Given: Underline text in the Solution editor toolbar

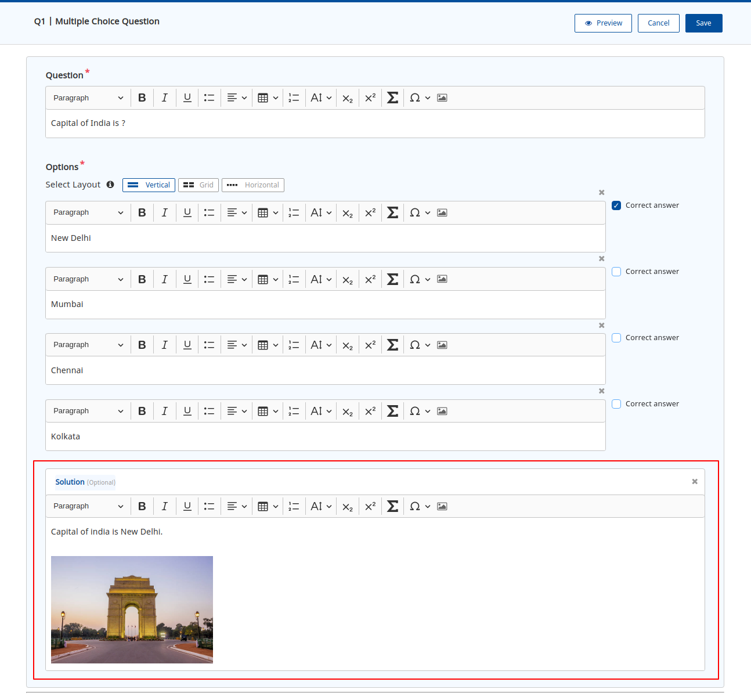Looking at the screenshot, I should click(187, 507).
